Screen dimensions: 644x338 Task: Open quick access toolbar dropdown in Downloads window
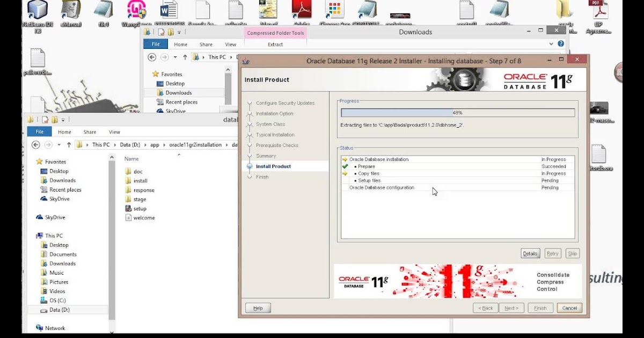180,32
